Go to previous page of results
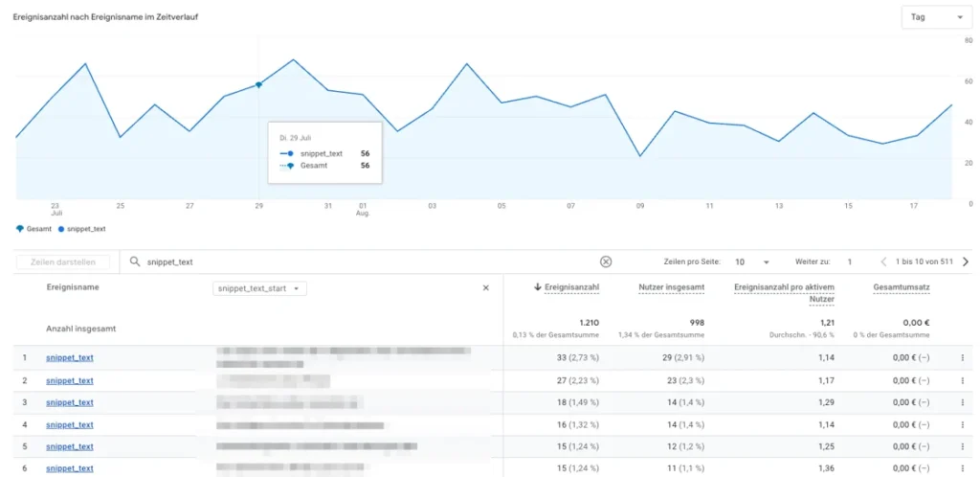 (883, 261)
